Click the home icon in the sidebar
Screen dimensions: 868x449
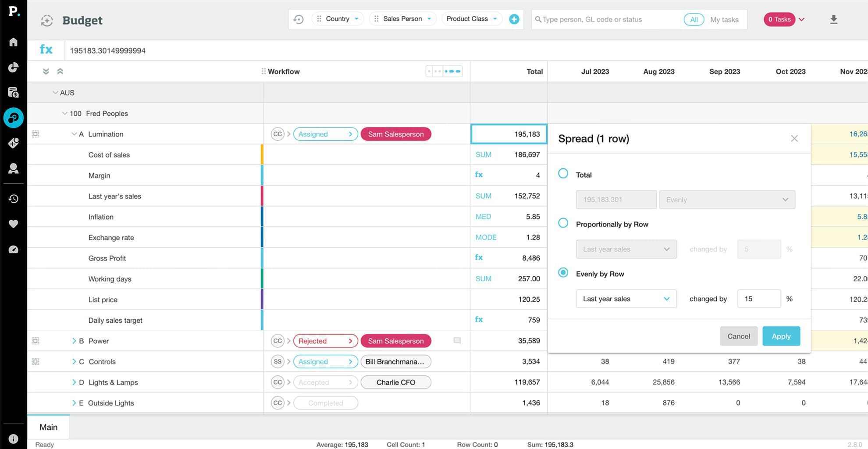pos(14,42)
